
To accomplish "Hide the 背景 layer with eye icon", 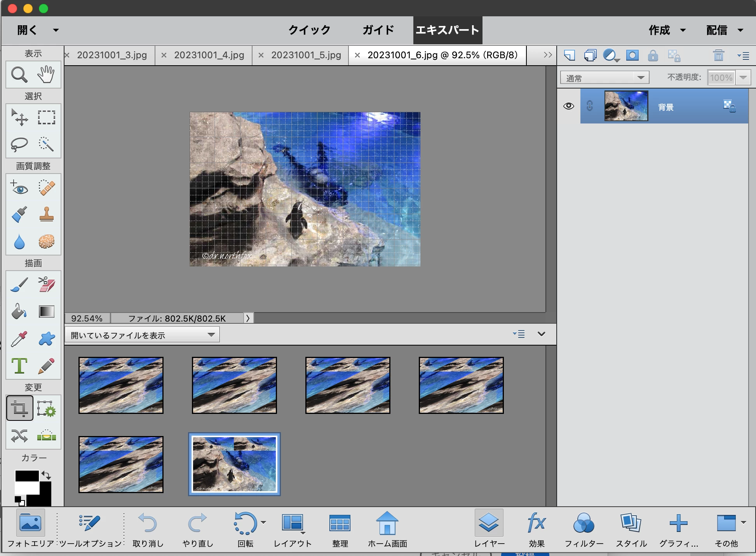I will (x=568, y=106).
